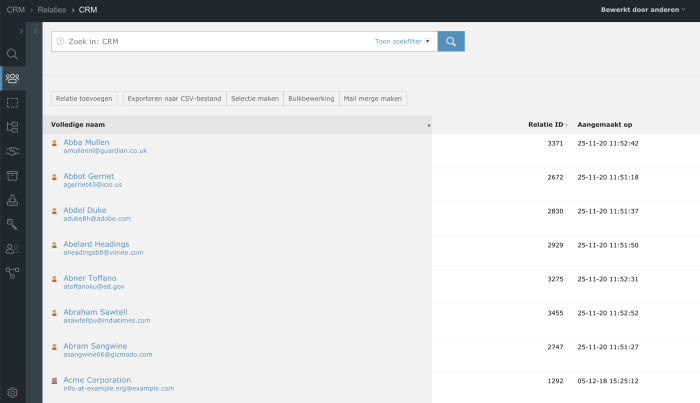Click the archive box sidebar icon
700x403 pixels.
point(12,175)
